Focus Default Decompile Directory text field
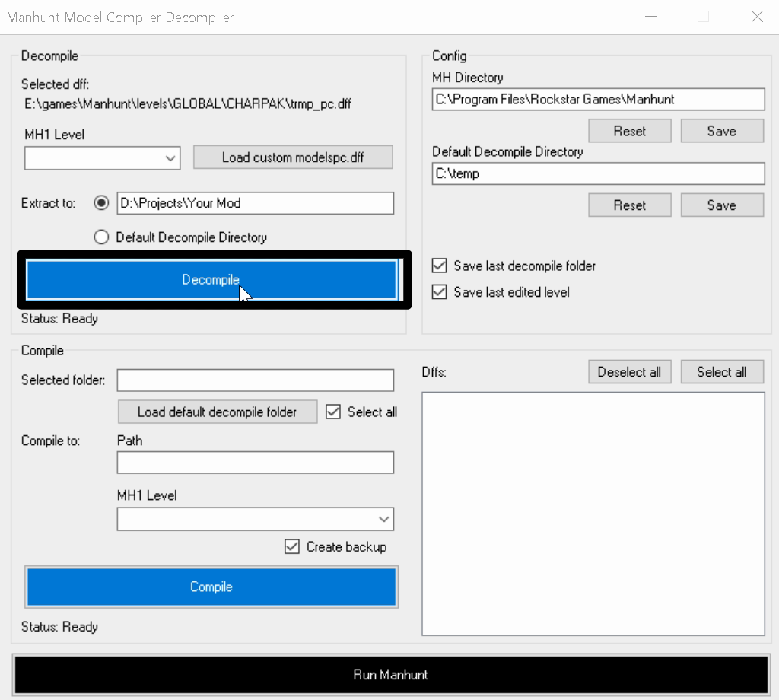The image size is (779, 700). (598, 173)
